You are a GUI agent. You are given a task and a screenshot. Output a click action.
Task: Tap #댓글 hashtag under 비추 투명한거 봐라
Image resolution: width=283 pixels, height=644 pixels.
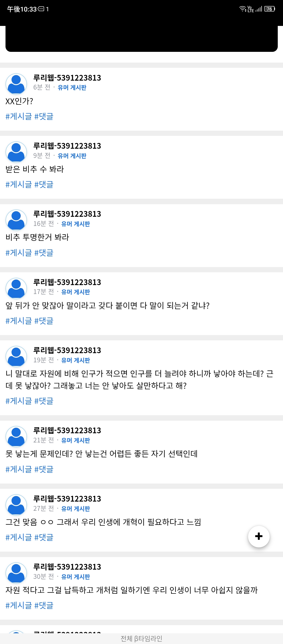tap(44, 253)
